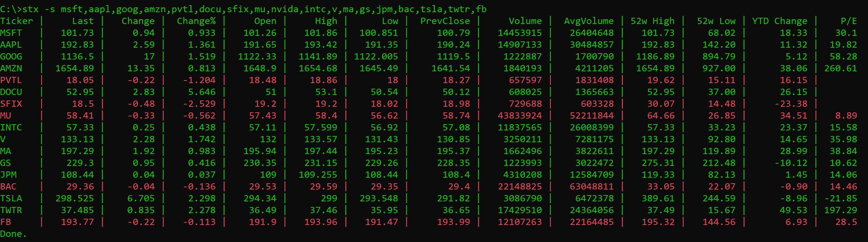Select the red FB ticker label
This screenshot has width=868, height=242.
[6, 222]
